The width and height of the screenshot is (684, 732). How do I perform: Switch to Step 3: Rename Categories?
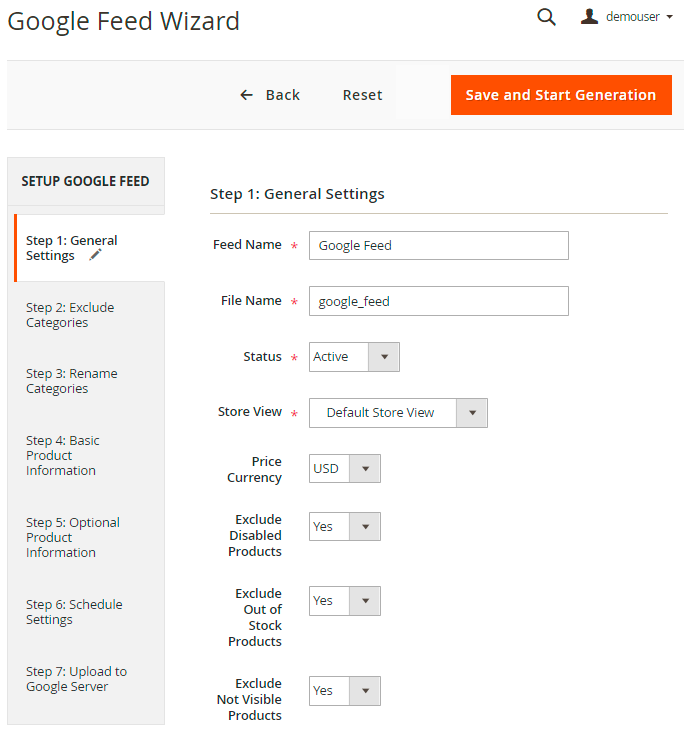[71, 381]
